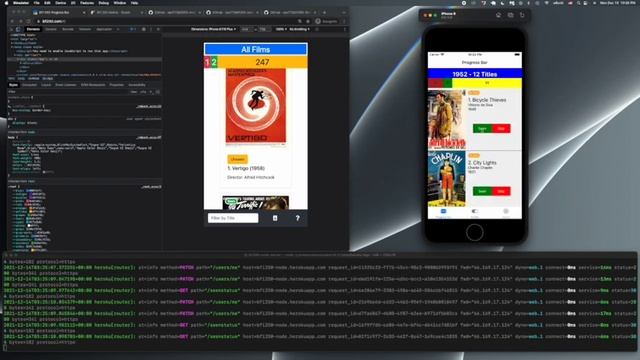Open the Device menu in the menu bar
Screen dimensions: 640x360
(x=60, y=3)
